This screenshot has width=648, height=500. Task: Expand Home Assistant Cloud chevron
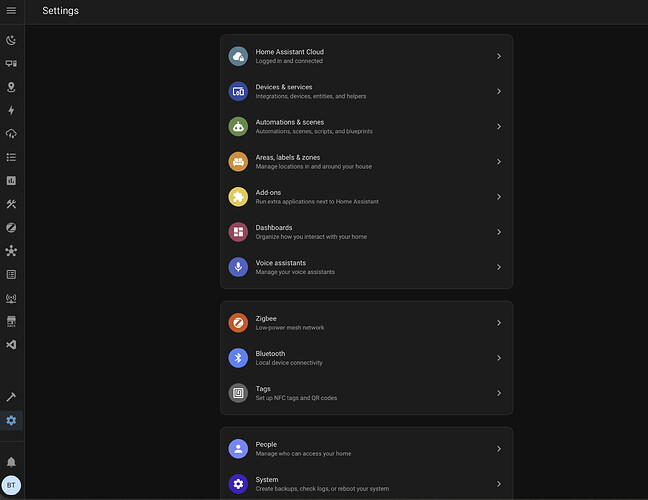pyautogui.click(x=499, y=56)
